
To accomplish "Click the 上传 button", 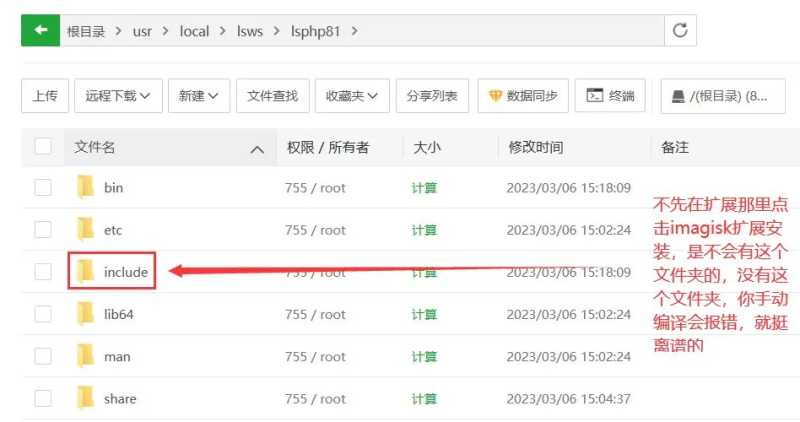I will pos(45,95).
